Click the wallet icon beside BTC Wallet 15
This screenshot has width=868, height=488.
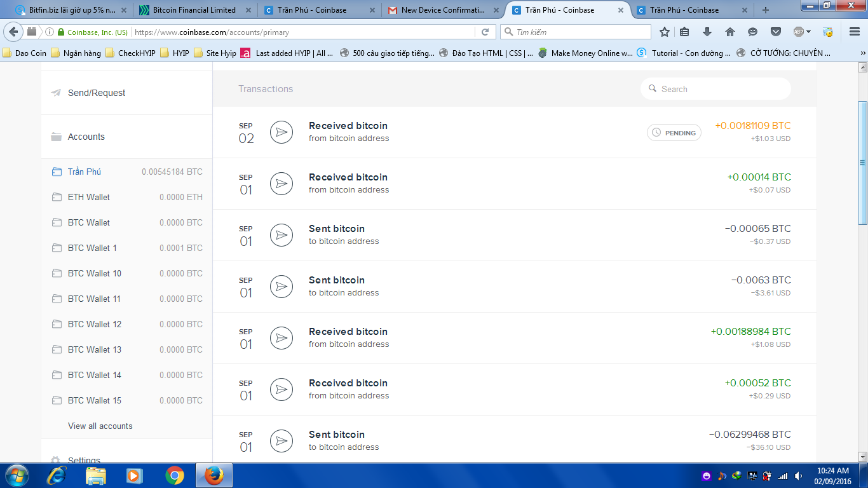click(x=57, y=400)
